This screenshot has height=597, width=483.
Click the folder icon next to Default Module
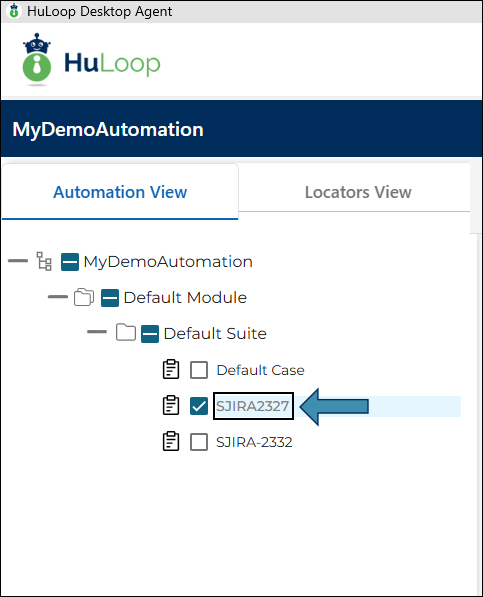pyautogui.click(x=84, y=297)
